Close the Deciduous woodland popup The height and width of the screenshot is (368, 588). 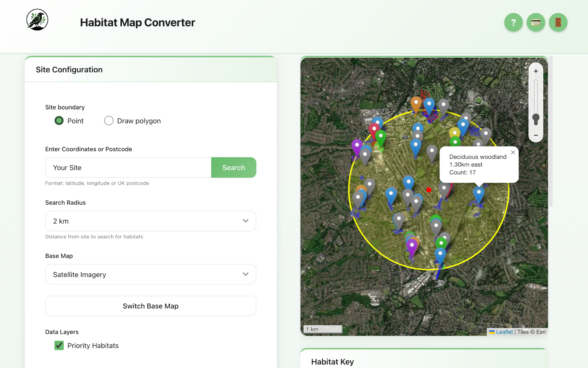click(x=513, y=152)
